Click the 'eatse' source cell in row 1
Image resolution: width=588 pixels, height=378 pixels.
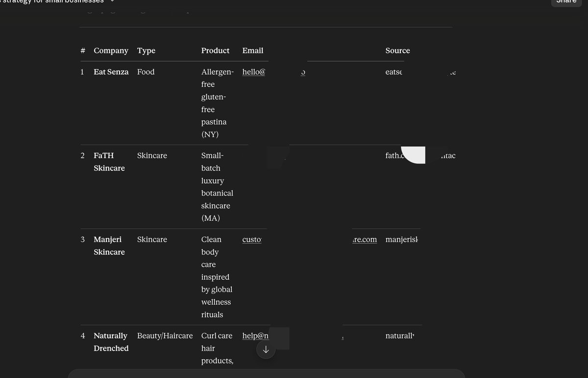tap(393, 72)
